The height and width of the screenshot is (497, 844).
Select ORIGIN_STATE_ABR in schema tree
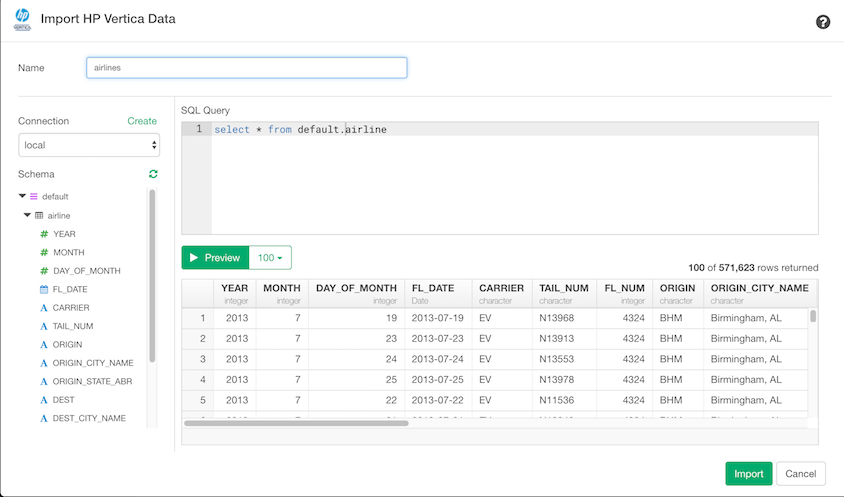[x=92, y=381]
